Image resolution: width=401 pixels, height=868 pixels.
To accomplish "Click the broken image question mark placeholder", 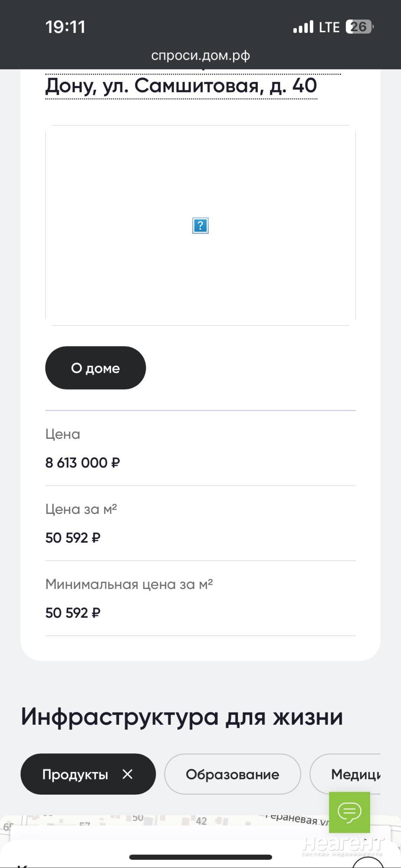I will point(200,226).
